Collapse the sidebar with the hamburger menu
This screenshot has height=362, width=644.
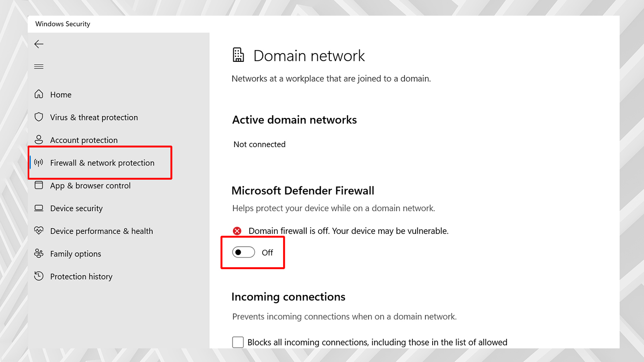pos(38,66)
